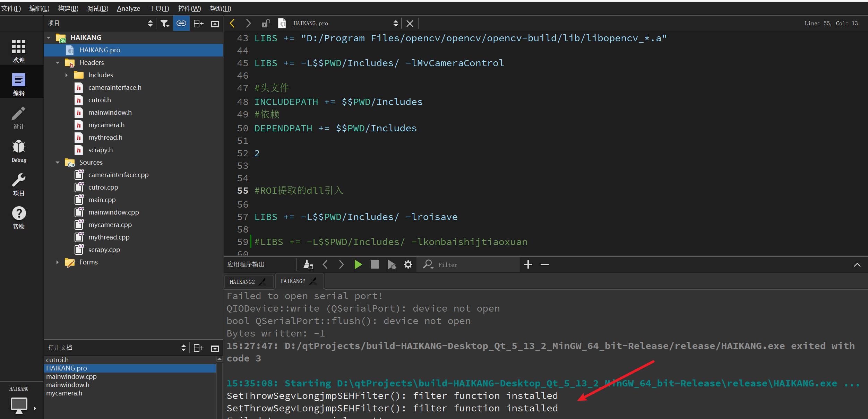The image size is (868, 419).
Task: Close the projects sidebar pane
Action: pyautogui.click(x=215, y=24)
